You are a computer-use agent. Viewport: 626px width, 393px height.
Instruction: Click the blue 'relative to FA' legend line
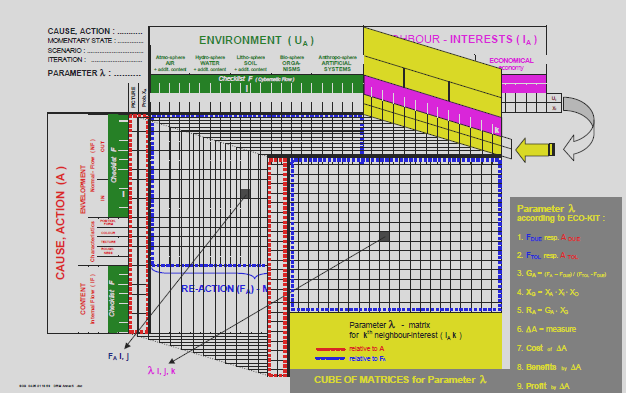(x=330, y=359)
